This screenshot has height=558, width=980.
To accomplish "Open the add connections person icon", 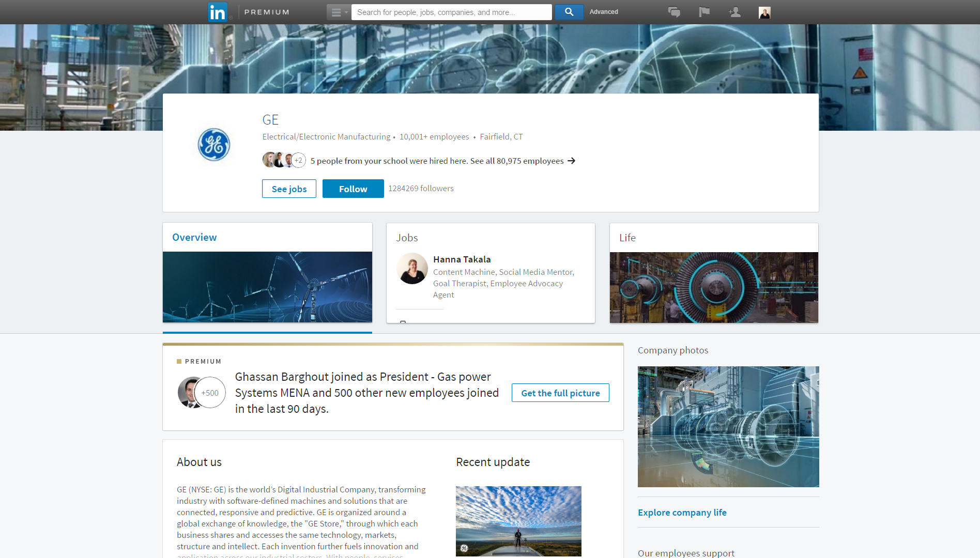I will [734, 12].
